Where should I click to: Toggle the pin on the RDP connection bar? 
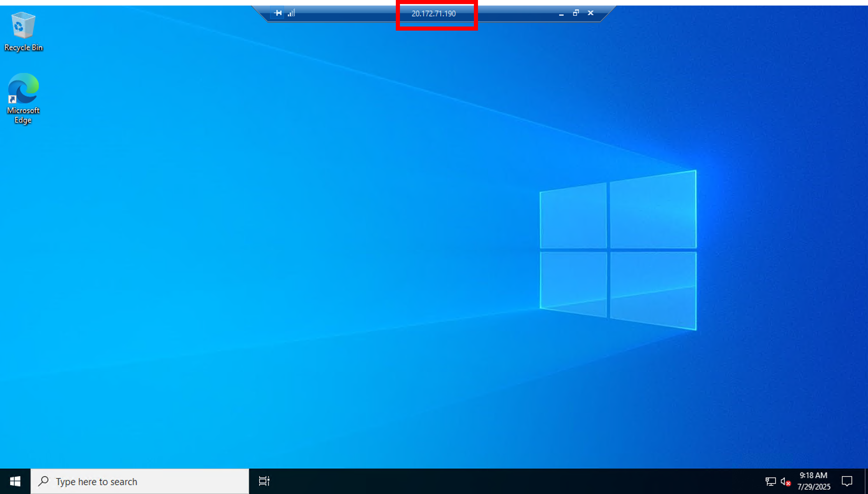coord(278,13)
